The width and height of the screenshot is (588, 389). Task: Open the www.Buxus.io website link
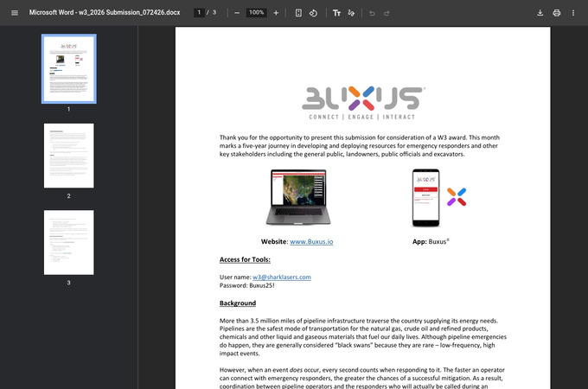(311, 242)
